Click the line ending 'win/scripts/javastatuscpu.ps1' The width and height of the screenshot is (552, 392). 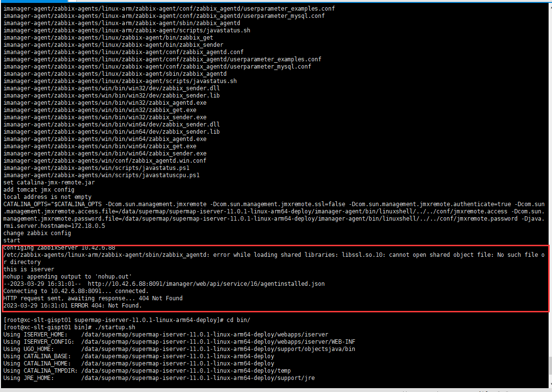click(x=102, y=175)
